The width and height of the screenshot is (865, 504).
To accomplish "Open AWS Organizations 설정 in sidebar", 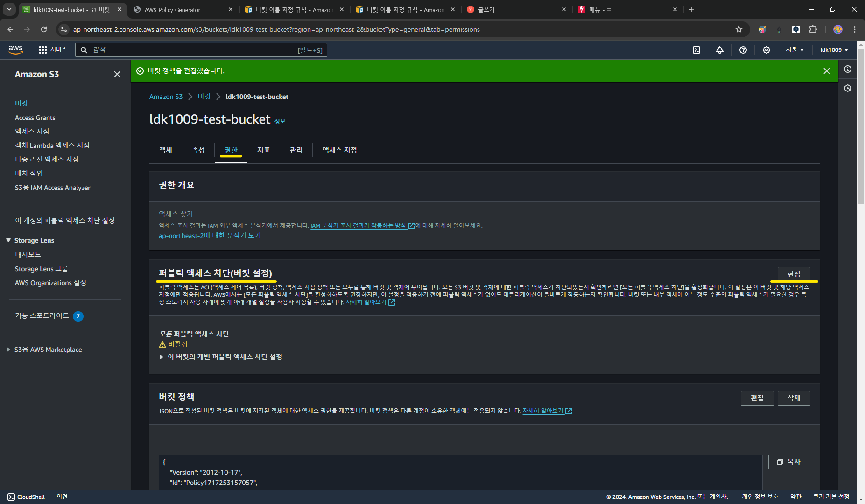I will [x=50, y=283].
